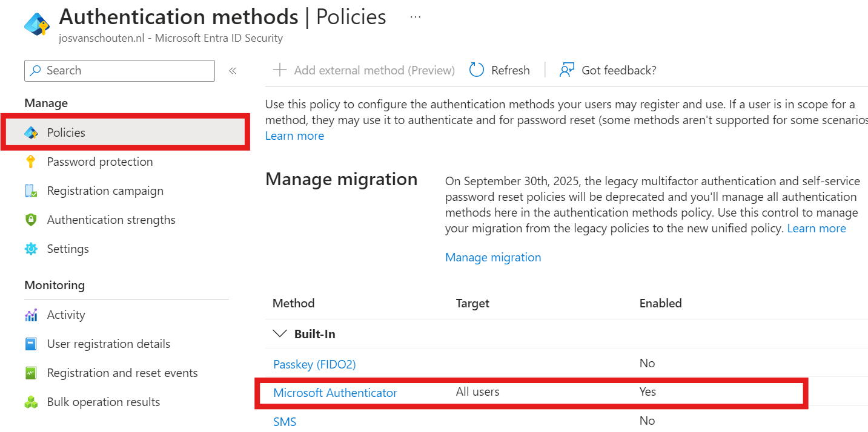This screenshot has height=432, width=868.
Task: Click the Target column header
Action: [x=472, y=303]
